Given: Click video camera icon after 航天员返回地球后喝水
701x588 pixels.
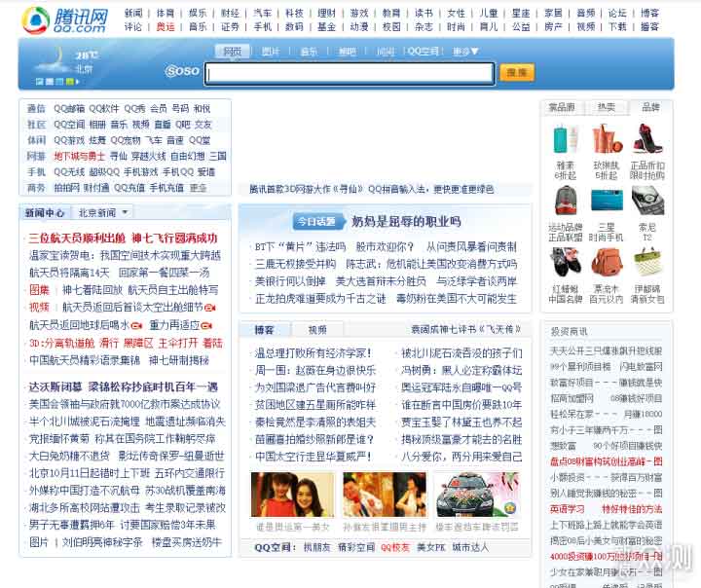Looking at the screenshot, I should click(x=137, y=325).
